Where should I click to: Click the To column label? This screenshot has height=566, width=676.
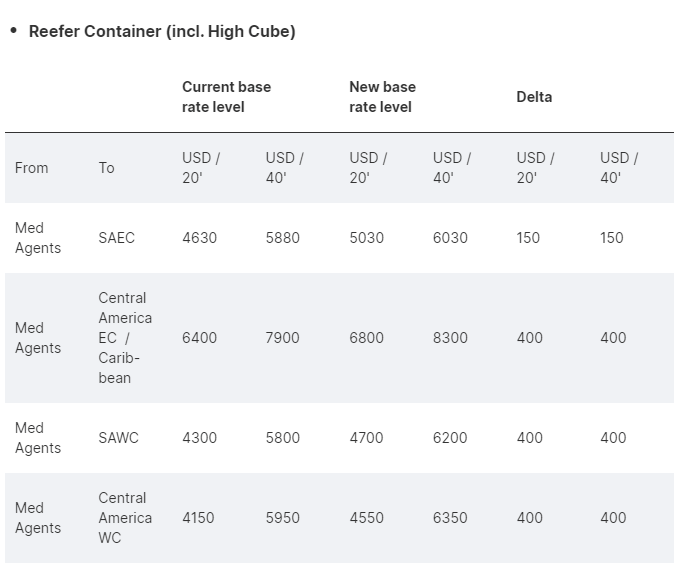click(107, 168)
